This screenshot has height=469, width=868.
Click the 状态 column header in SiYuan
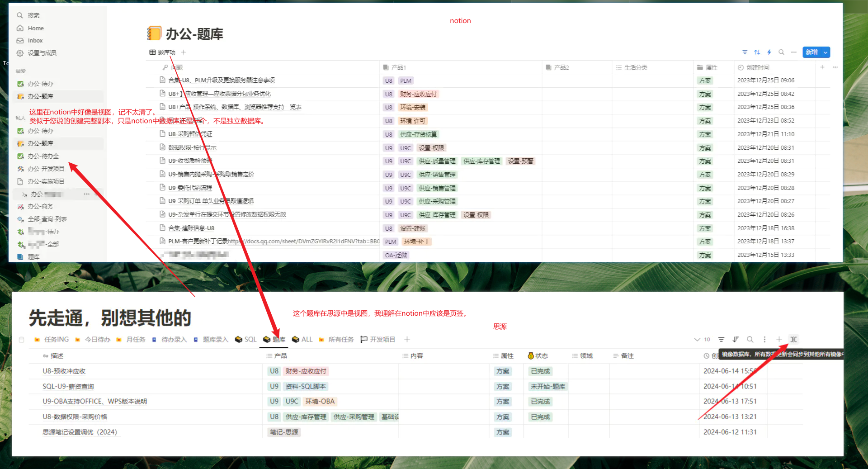pyautogui.click(x=538, y=356)
